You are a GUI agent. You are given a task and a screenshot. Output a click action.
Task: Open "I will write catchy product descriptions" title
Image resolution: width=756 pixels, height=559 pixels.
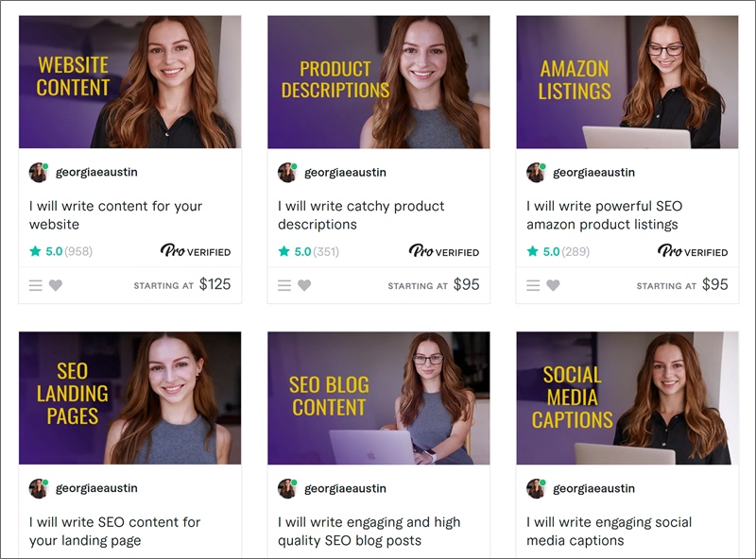point(360,215)
